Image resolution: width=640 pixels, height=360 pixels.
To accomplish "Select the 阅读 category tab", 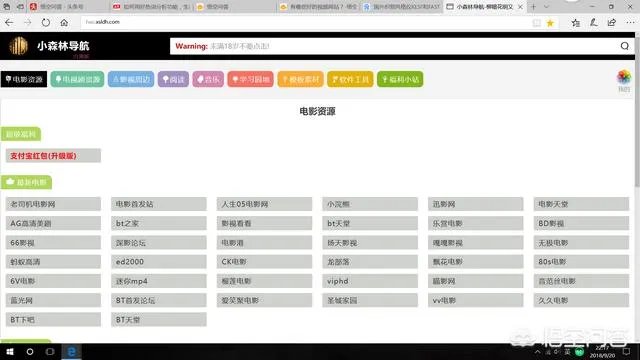I will coord(173,79).
